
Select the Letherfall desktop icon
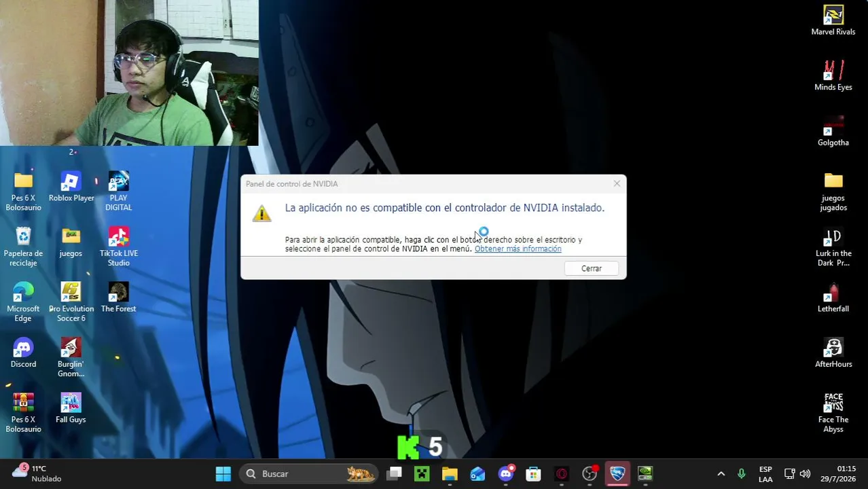coord(833,297)
